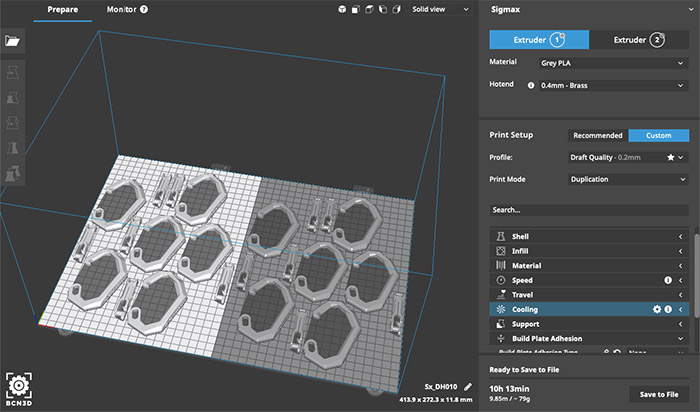Click the 413.9 x 272.3 x 11.8 mm dimensions

tap(436, 400)
